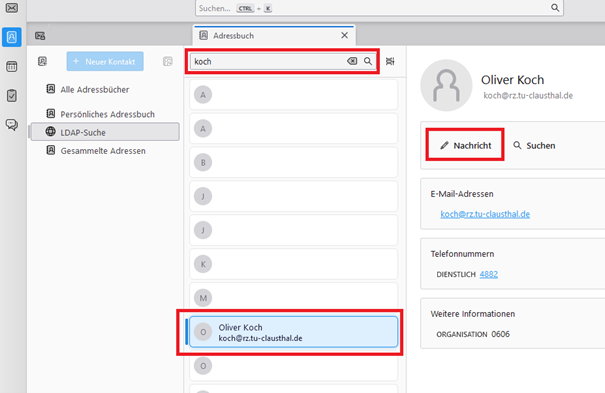Click Oliver Koch's avatar picture
605x393 pixels.
(x=446, y=85)
